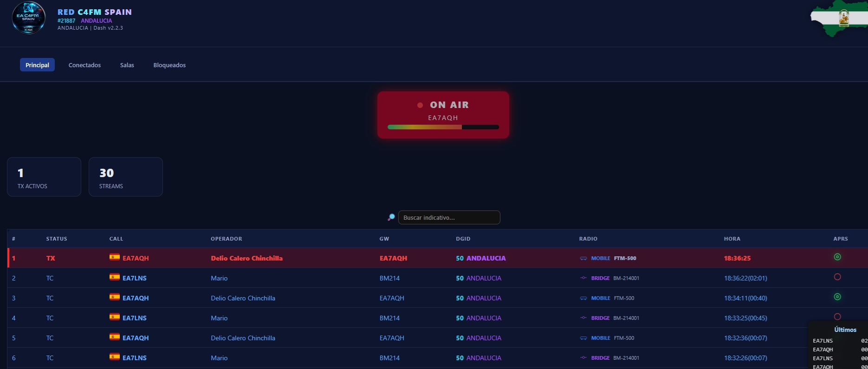Screen dimensions: 868x369
Task: Click the green APRS icon in row 3
Action: (837, 297)
